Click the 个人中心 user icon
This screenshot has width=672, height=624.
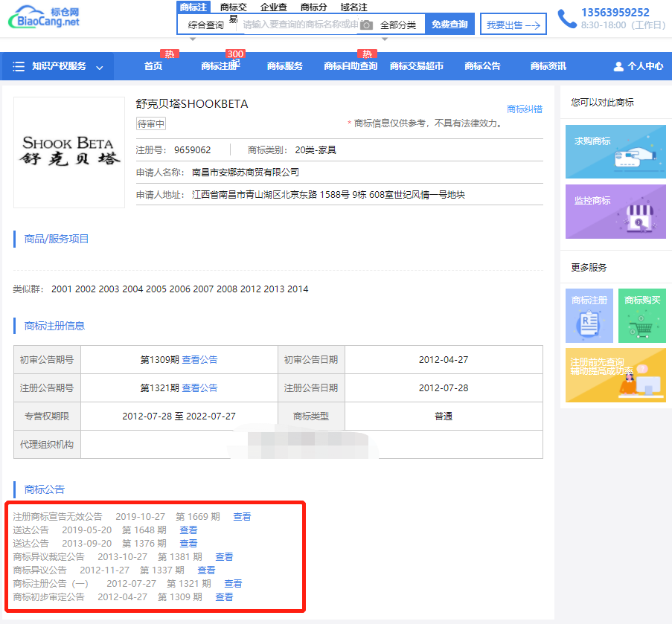[x=618, y=66]
